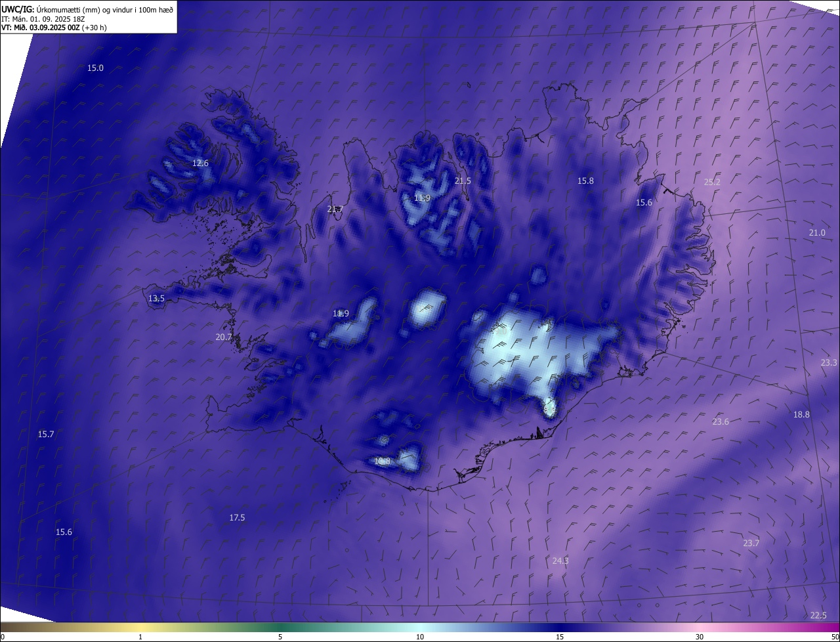This screenshot has width=840, height=642.
Task: Click the 5 tick on the color scale
Action: pos(280,637)
